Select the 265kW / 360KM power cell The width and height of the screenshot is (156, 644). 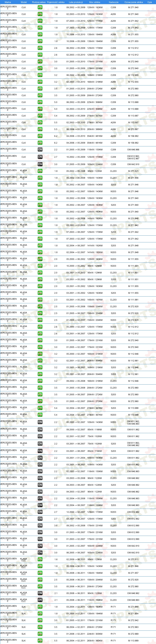(x=95, y=640)
